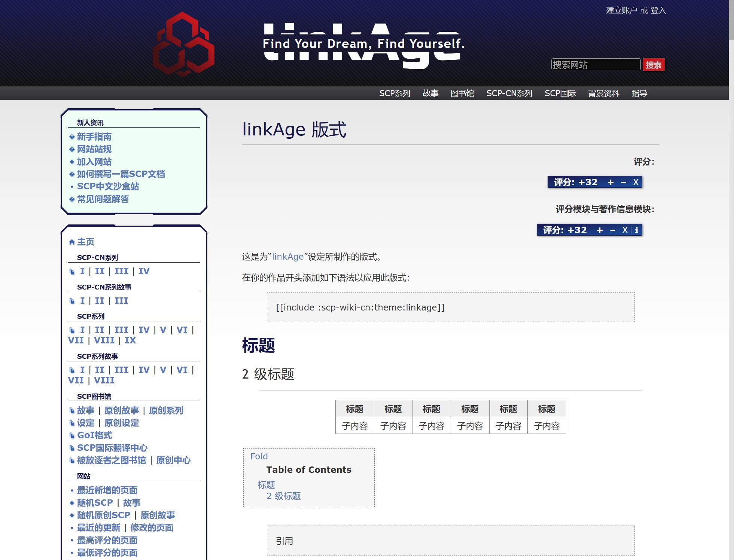Jump to 2 级标题 in the table of contents

283,496
